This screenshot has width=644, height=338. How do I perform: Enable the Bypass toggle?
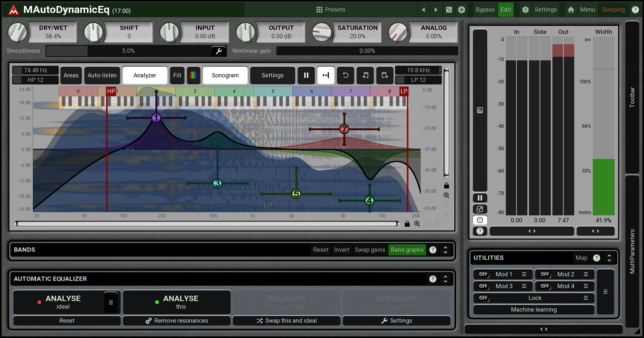(485, 10)
